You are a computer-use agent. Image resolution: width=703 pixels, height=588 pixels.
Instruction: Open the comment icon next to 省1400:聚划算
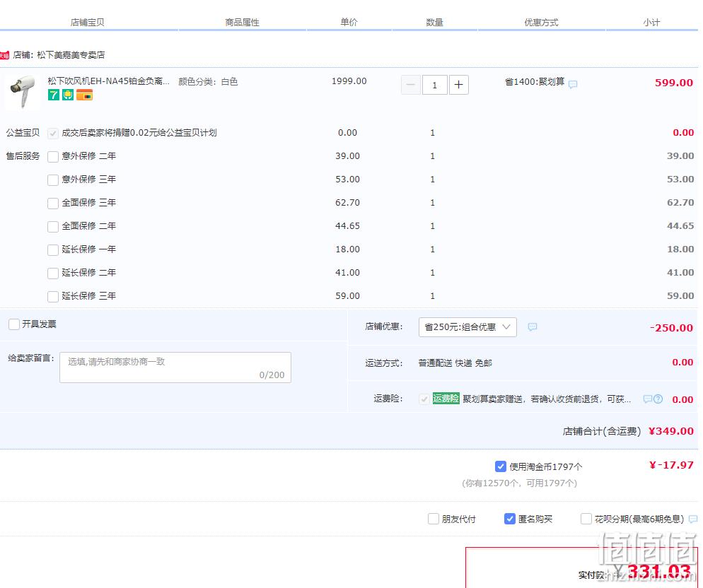[x=573, y=84]
